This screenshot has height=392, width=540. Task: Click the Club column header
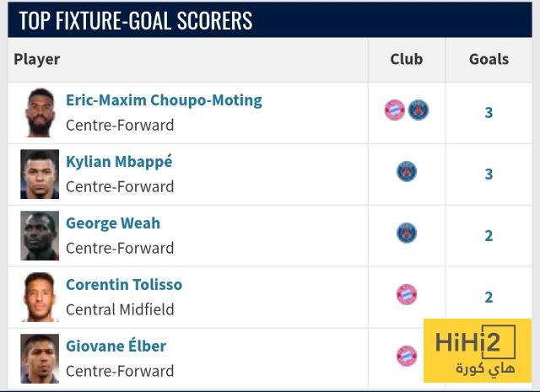407,60
